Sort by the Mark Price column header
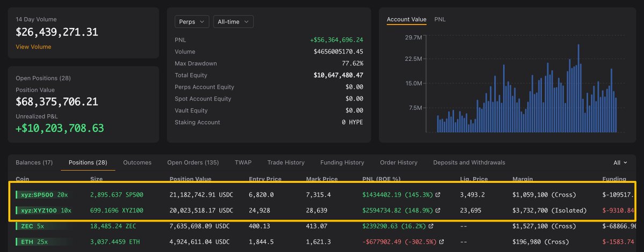Screen dimensions: 644x252 321,179
